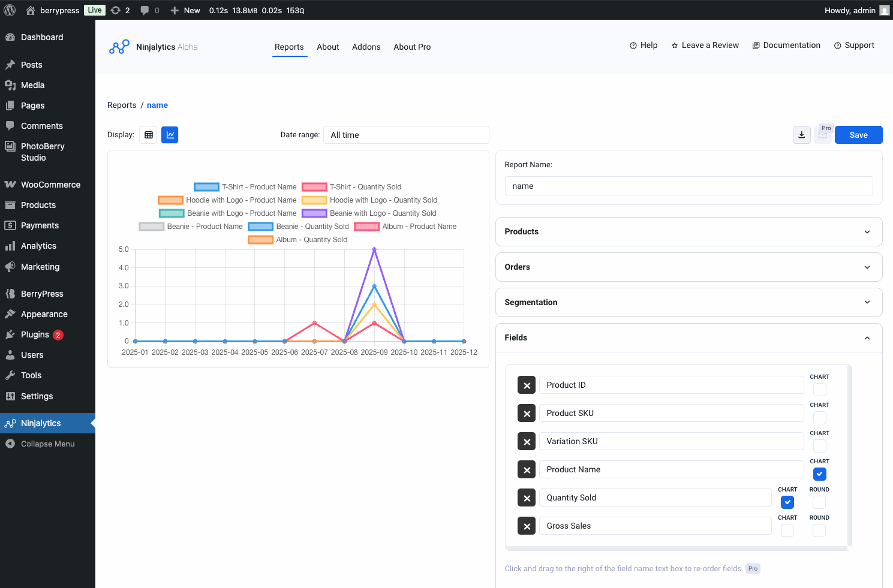
Task: Disable CHART checkbox for Quantity Sold
Action: (x=787, y=502)
